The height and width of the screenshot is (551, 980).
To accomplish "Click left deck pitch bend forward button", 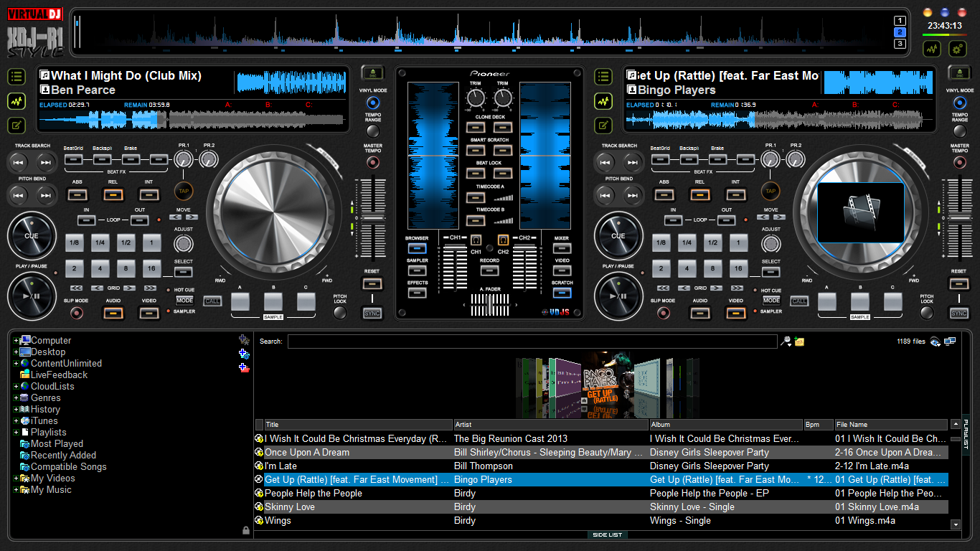I will (45, 194).
